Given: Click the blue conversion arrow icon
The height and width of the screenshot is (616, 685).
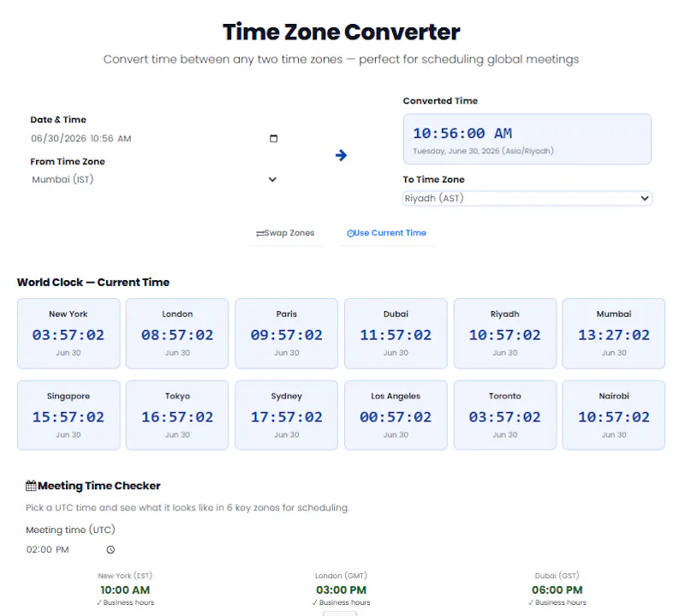Looking at the screenshot, I should pyautogui.click(x=341, y=155).
